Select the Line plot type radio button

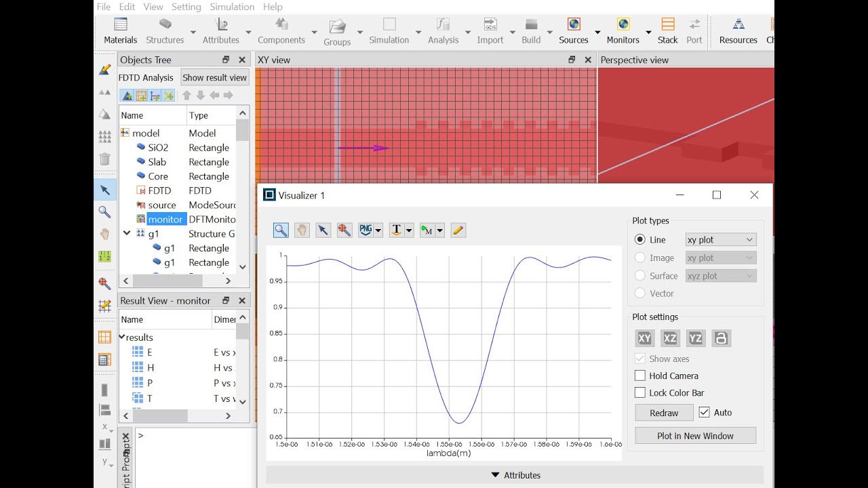pyautogui.click(x=640, y=240)
